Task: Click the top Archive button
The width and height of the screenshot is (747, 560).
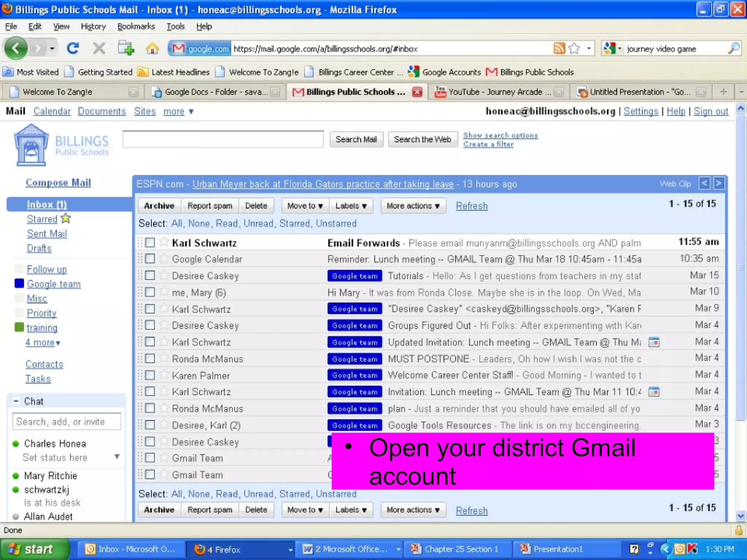Action: 159,206
